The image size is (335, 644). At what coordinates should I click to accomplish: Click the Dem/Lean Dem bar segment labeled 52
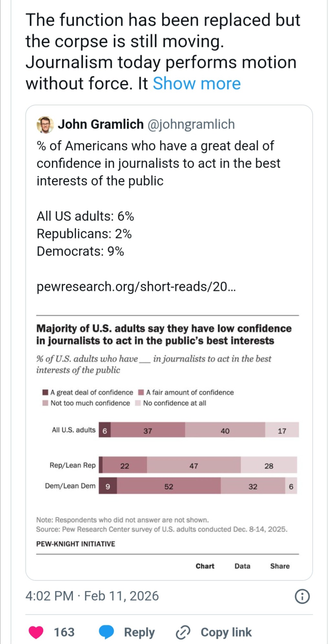point(169,486)
